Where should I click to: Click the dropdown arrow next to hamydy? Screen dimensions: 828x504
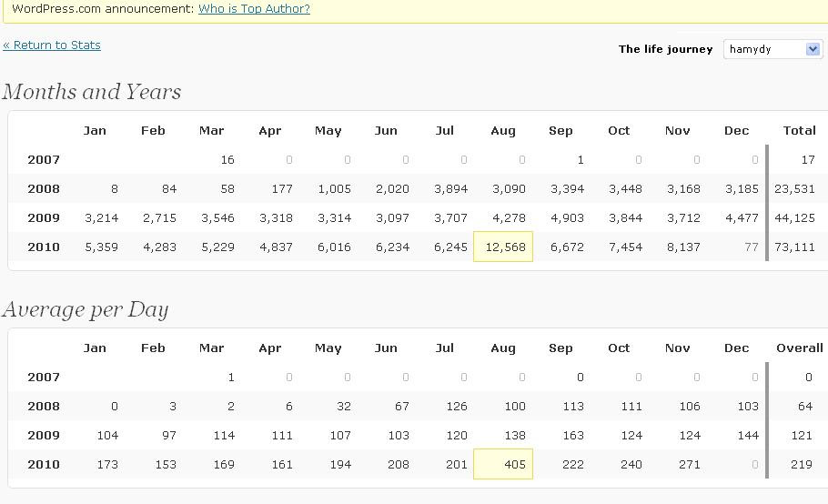(x=813, y=49)
